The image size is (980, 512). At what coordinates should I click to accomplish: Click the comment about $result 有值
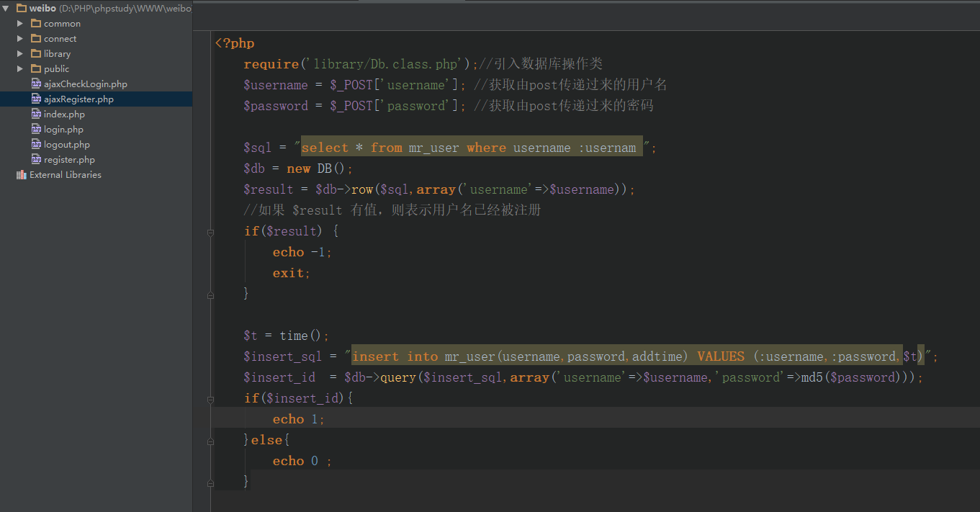coord(392,210)
